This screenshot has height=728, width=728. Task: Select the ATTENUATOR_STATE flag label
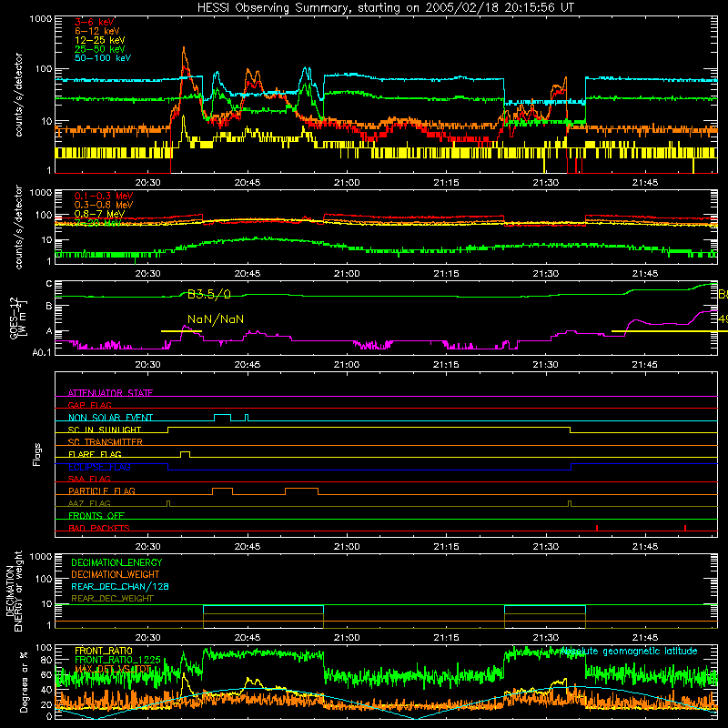pos(110,393)
